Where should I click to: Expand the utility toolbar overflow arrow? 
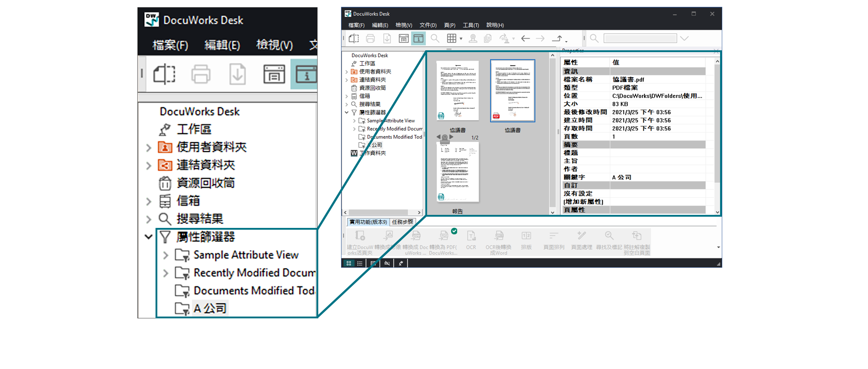(x=718, y=247)
